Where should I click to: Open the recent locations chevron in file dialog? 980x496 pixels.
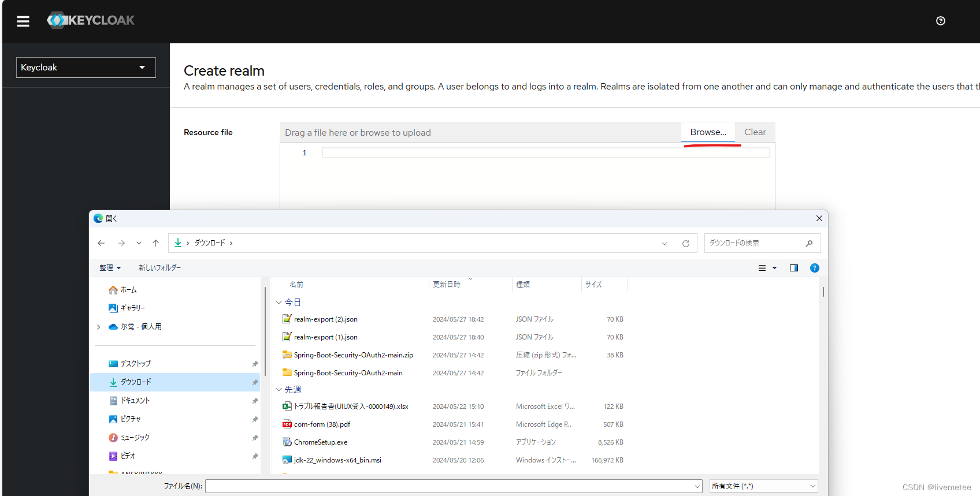point(139,243)
